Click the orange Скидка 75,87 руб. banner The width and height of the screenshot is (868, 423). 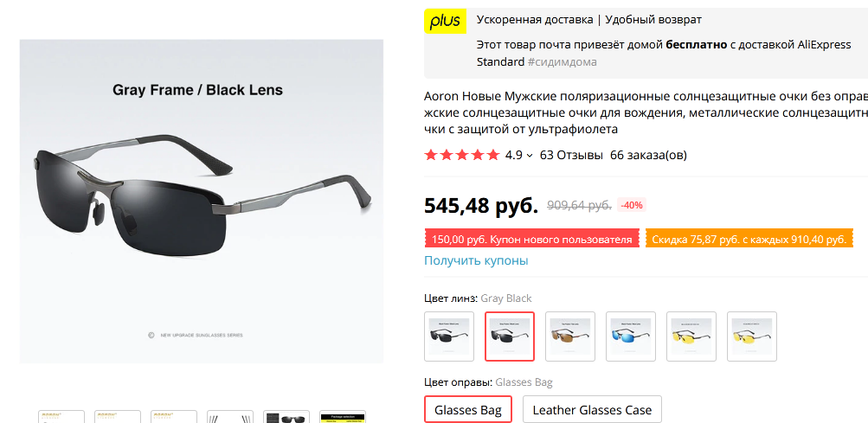point(749,240)
